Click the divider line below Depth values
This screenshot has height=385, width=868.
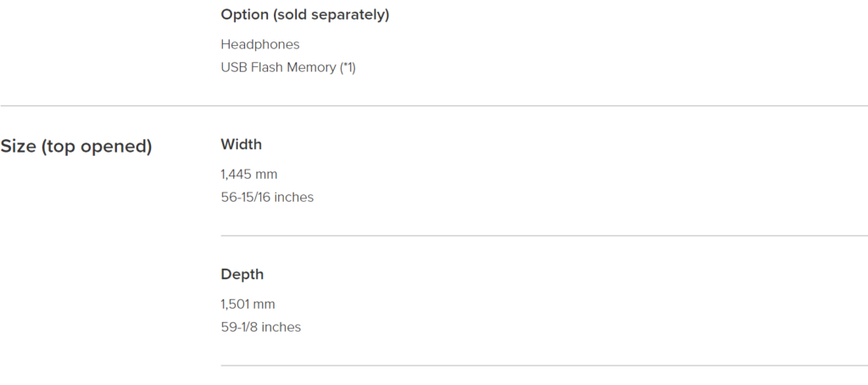click(544, 365)
